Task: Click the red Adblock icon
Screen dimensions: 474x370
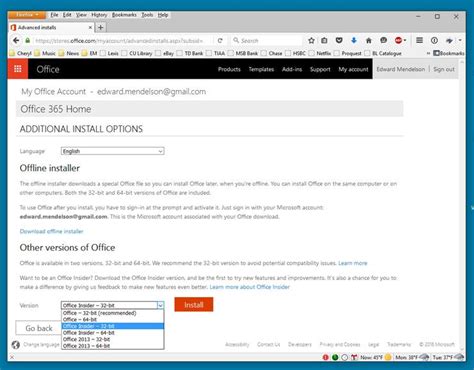Action: click(x=398, y=41)
